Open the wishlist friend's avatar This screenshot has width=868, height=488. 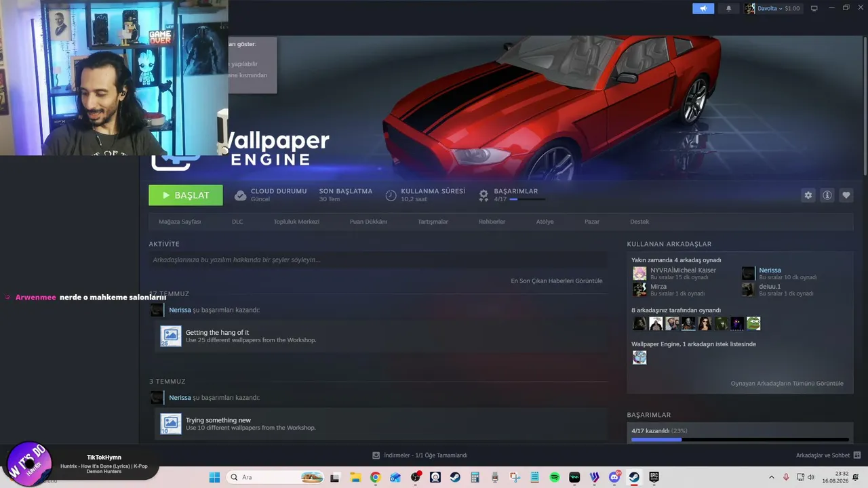point(639,357)
